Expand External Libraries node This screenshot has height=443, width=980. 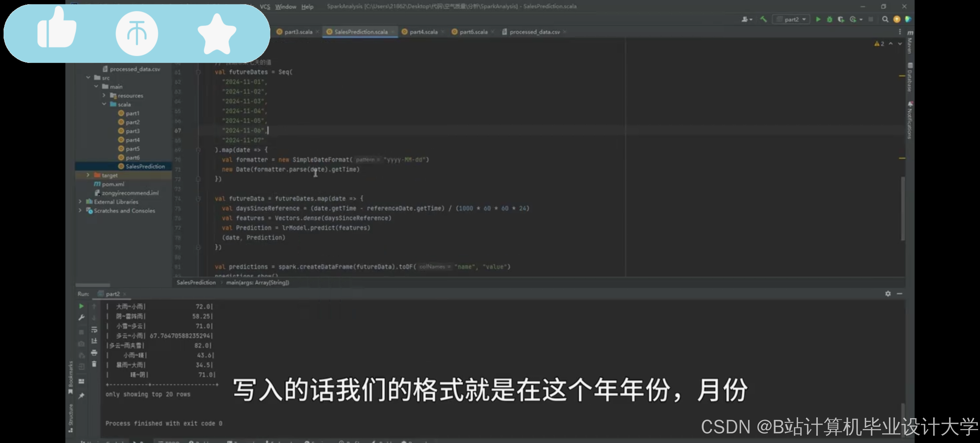pyautogui.click(x=80, y=202)
